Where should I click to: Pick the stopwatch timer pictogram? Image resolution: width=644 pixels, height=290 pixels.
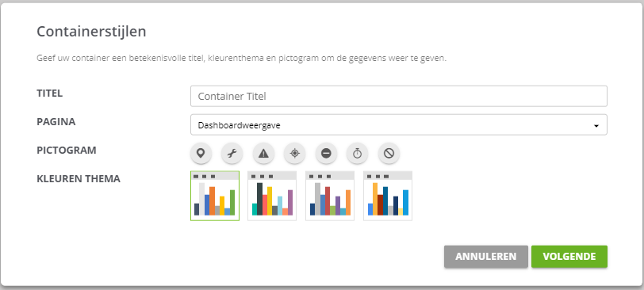click(358, 154)
